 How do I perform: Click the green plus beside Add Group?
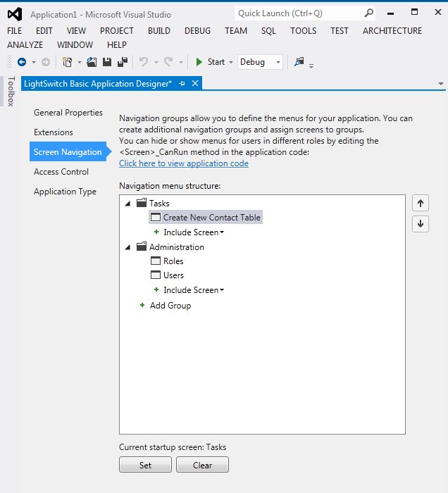[x=142, y=305]
